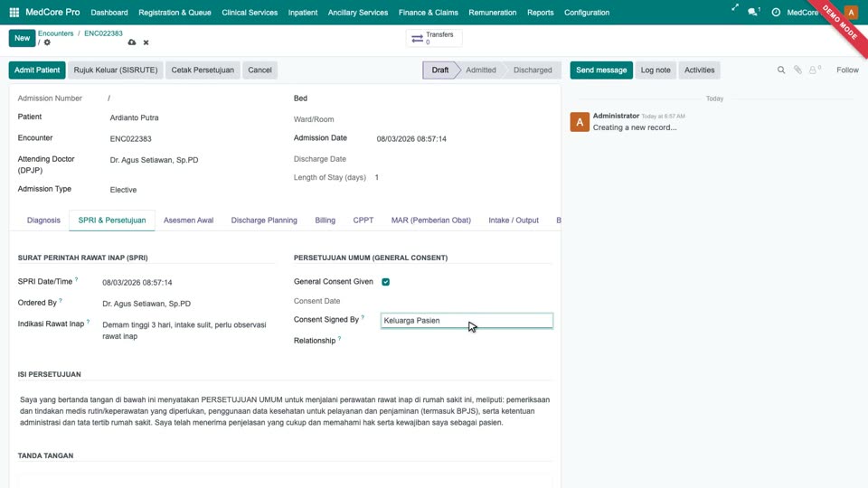This screenshot has height=488, width=868.
Task: Discard changes with the X icon
Action: (x=146, y=42)
